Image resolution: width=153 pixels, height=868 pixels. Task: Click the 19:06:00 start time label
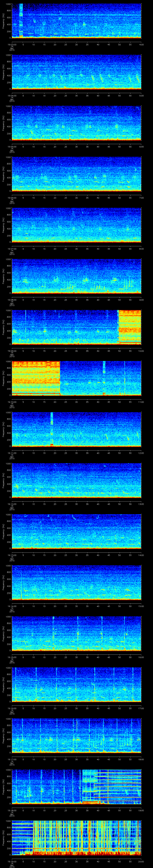12,198
